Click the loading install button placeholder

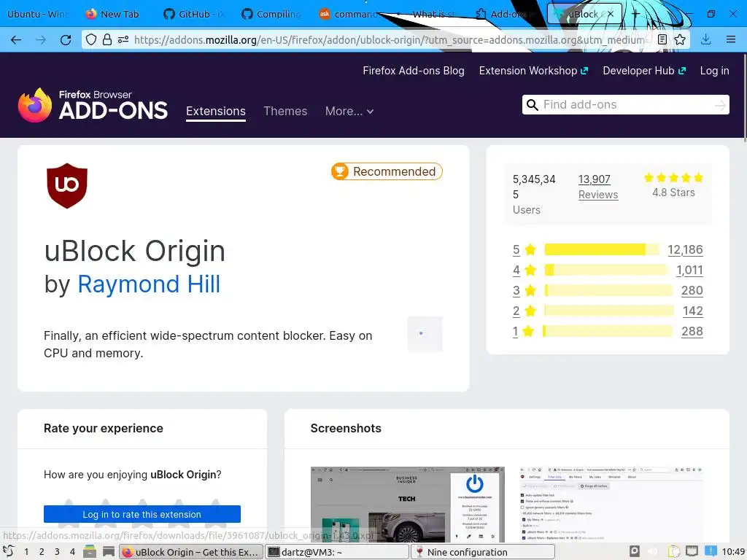tap(425, 333)
